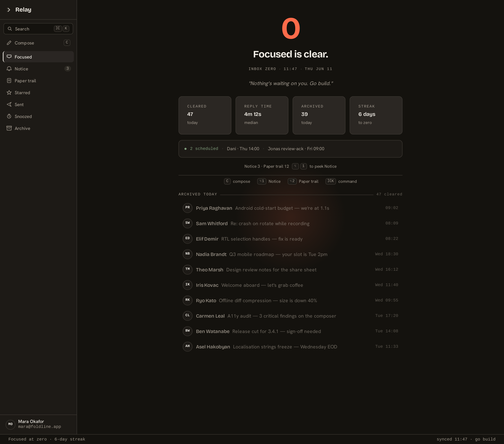The height and width of the screenshot is (444, 504).
Task: Open 'Localisation strings freeze' email
Action: point(285,347)
